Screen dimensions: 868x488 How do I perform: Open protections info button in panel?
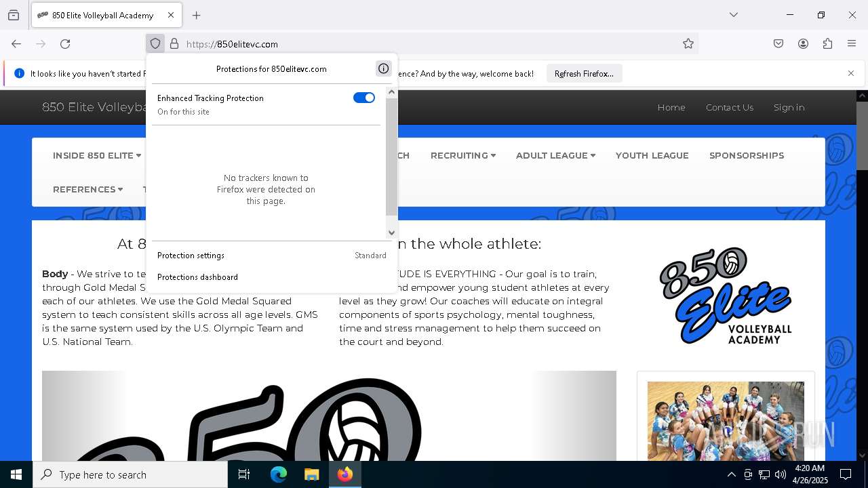click(x=383, y=68)
